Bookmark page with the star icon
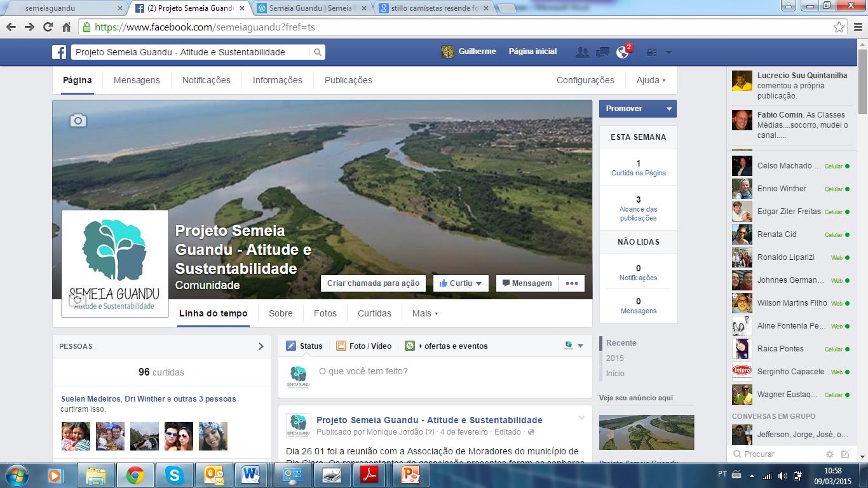 tap(839, 27)
